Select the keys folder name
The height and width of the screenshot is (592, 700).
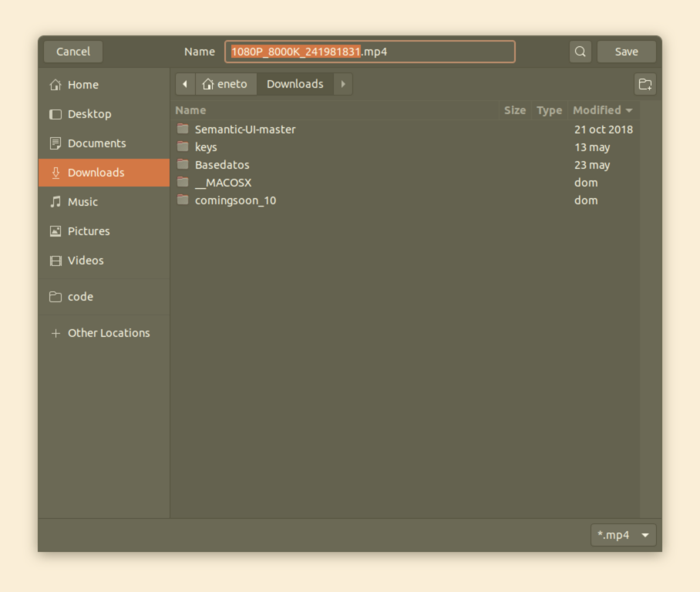[206, 147]
